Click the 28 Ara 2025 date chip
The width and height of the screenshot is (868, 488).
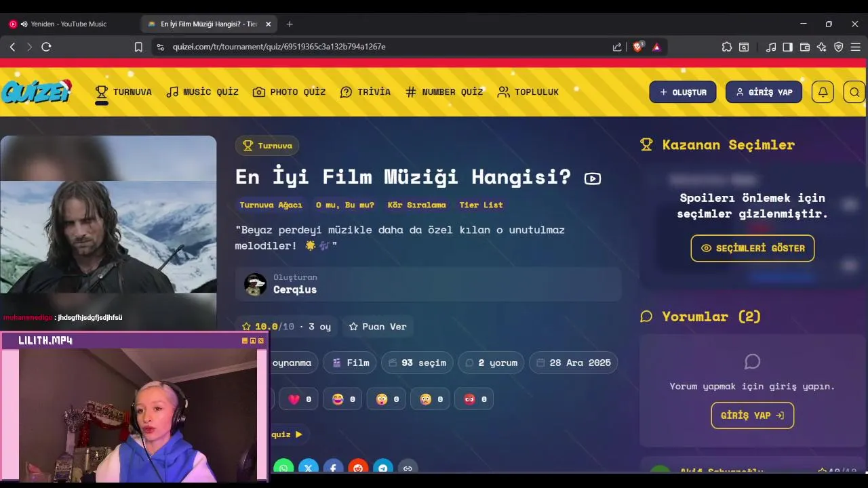[x=574, y=363]
